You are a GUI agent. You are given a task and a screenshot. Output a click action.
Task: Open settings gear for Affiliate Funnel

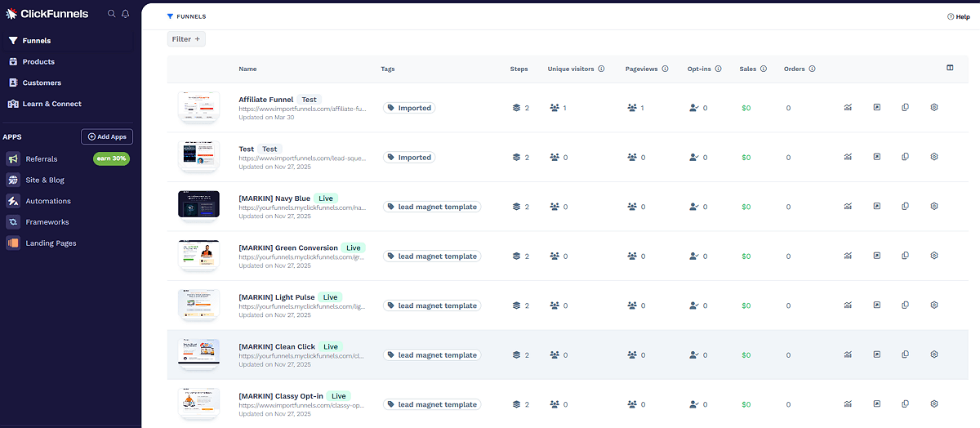tap(934, 107)
